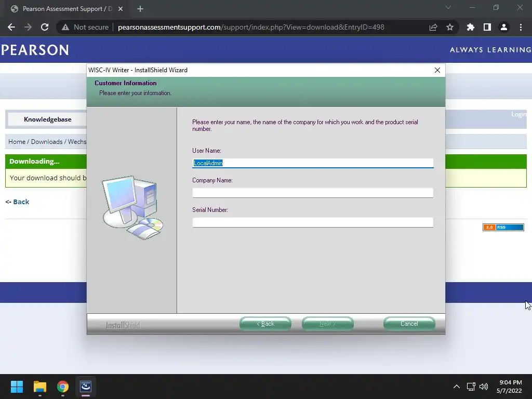
Task: Toggle the Chrome side panel icon
Action: point(487,27)
